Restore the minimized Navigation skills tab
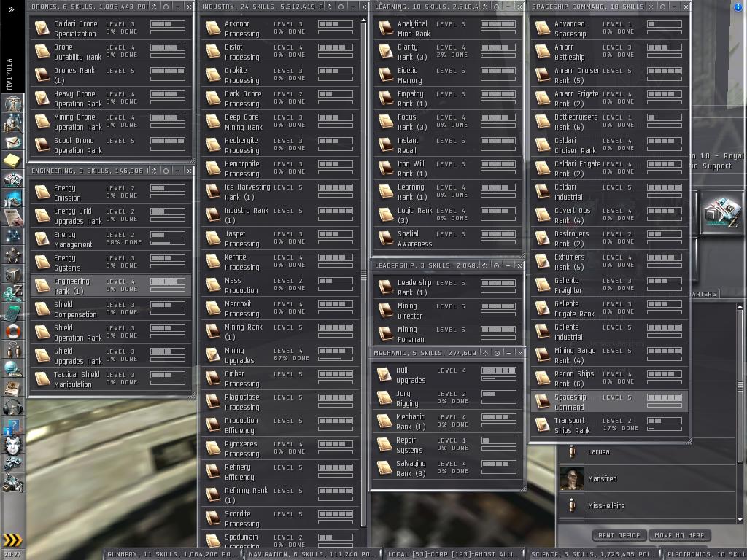Viewport: 747px width, 560px height. pos(312,554)
